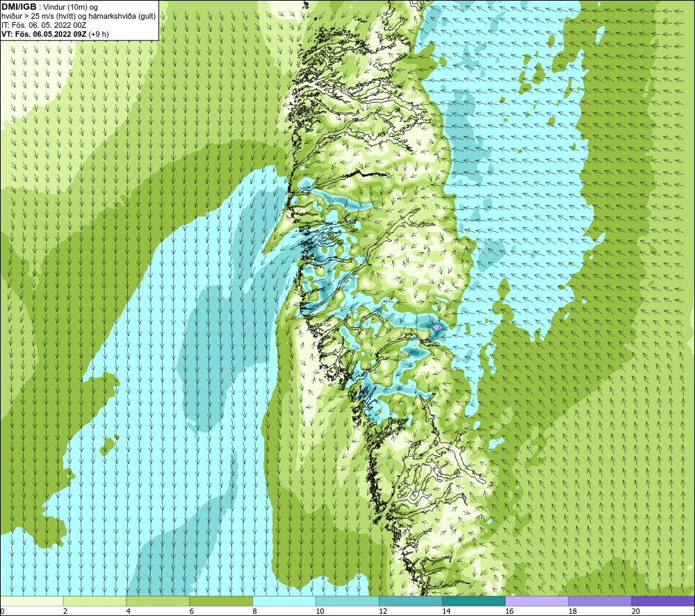The image size is (695, 616).
Task: Pick the turquoise 12–14 m/s legend swatch
Action: (411, 601)
